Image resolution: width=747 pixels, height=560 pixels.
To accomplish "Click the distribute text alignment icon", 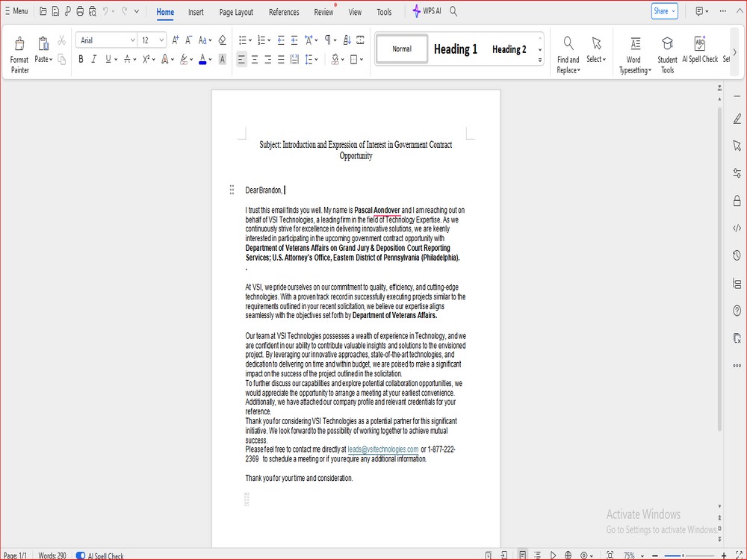I will pyautogui.click(x=294, y=60).
